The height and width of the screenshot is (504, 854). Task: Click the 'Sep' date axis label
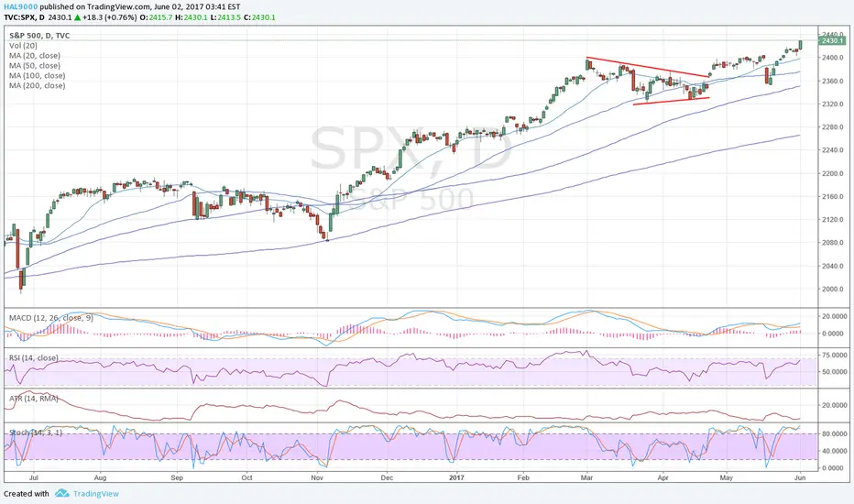pyautogui.click(x=177, y=477)
